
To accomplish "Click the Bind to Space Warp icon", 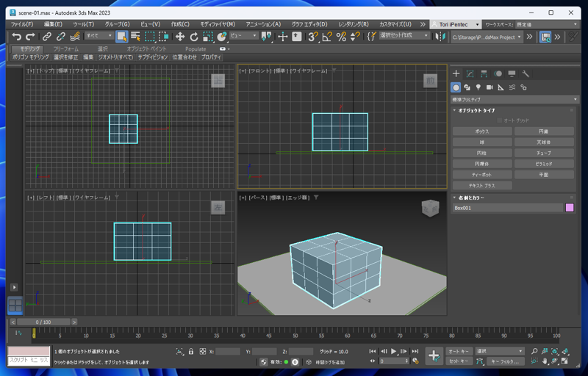I will [75, 36].
